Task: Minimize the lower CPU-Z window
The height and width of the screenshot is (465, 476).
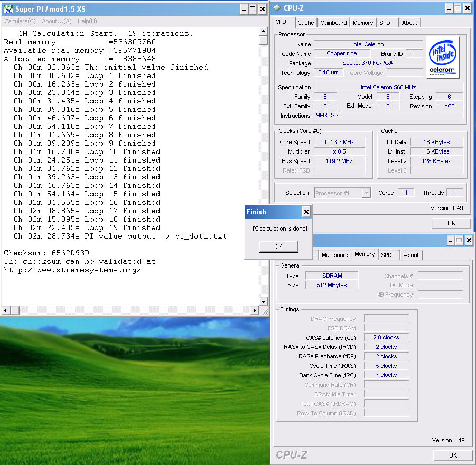Action: click(451, 241)
